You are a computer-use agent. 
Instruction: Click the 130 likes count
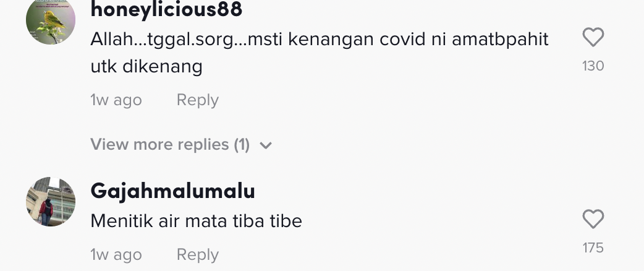tap(593, 66)
